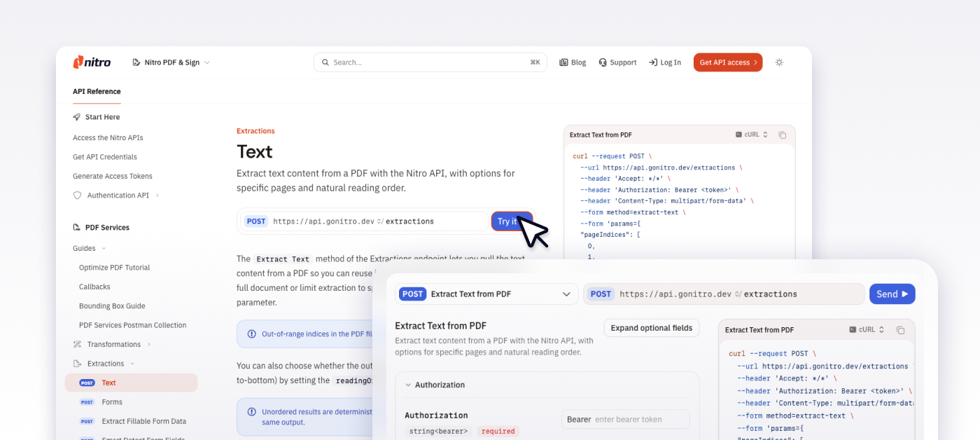Screen dimensions: 980x440
Task: Click the Send button
Action: click(x=892, y=294)
